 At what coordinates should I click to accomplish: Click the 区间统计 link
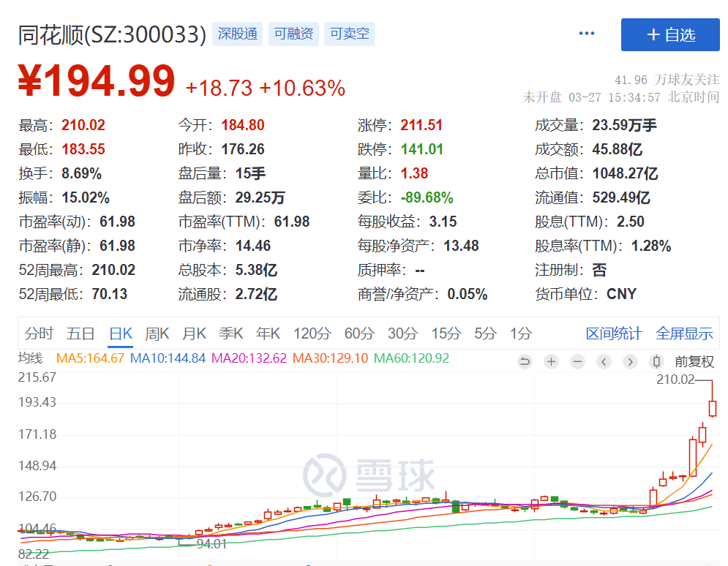(x=614, y=333)
